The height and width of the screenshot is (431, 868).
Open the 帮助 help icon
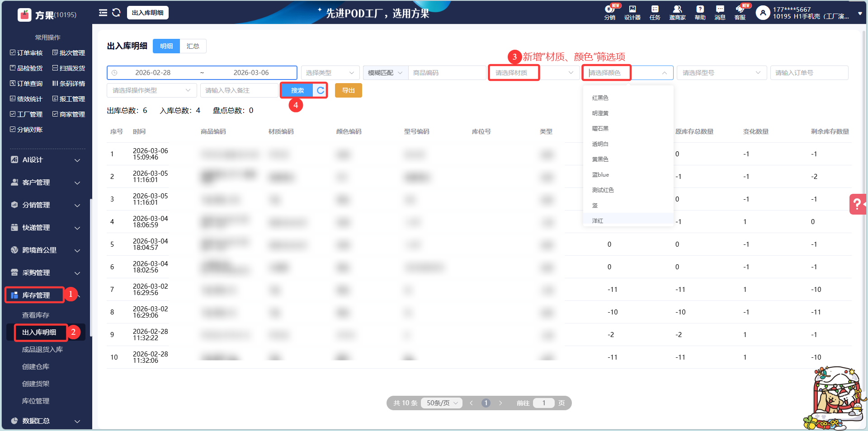point(700,13)
